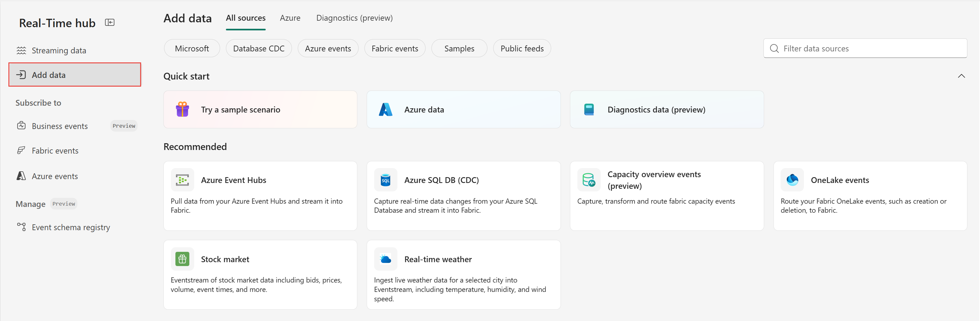Screen dimensions: 980x321
Task: Open Event schema registry in sidebar
Action: click(x=71, y=227)
